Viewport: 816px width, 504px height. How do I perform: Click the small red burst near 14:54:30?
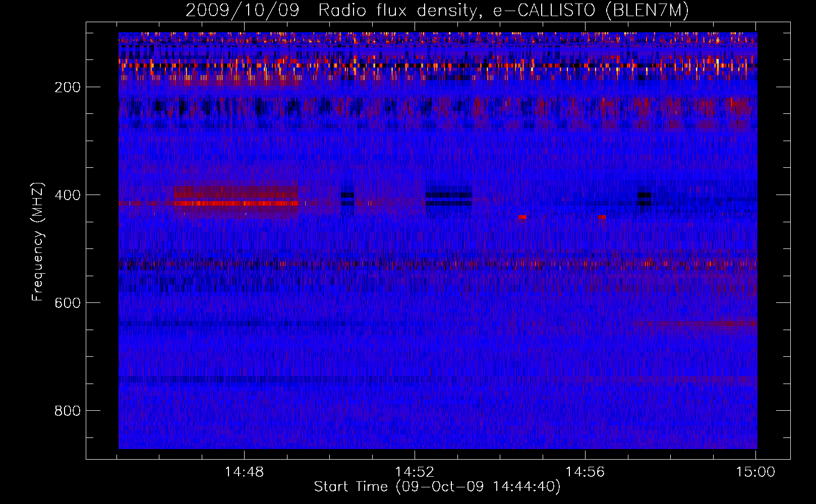pyautogui.click(x=522, y=217)
